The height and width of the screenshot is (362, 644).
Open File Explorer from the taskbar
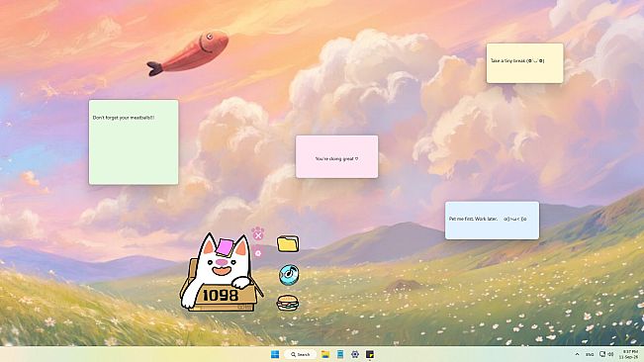[325, 354]
